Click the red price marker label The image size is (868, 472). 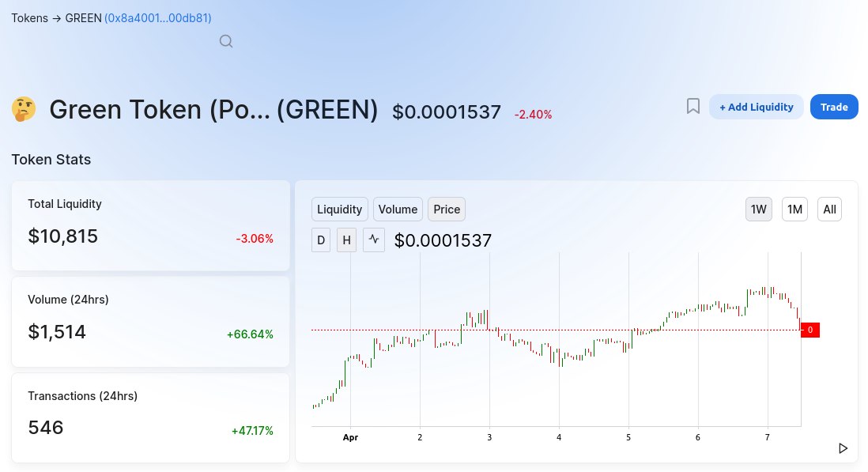pyautogui.click(x=810, y=330)
